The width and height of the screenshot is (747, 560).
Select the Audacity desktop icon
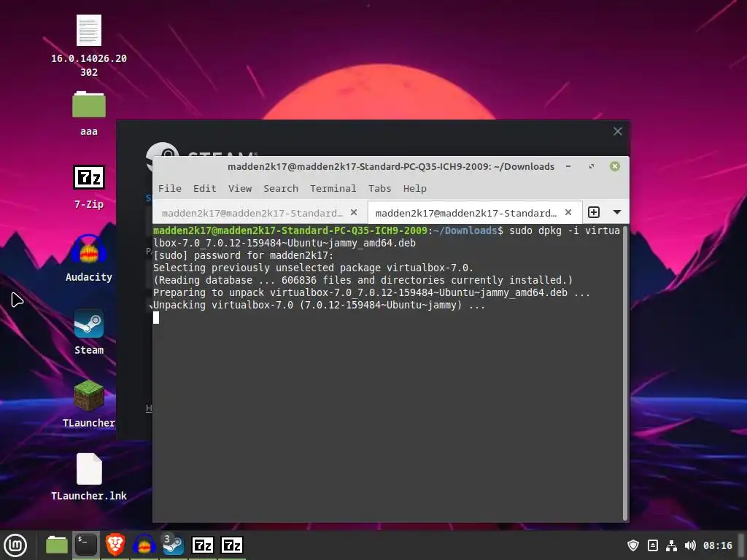click(x=88, y=249)
